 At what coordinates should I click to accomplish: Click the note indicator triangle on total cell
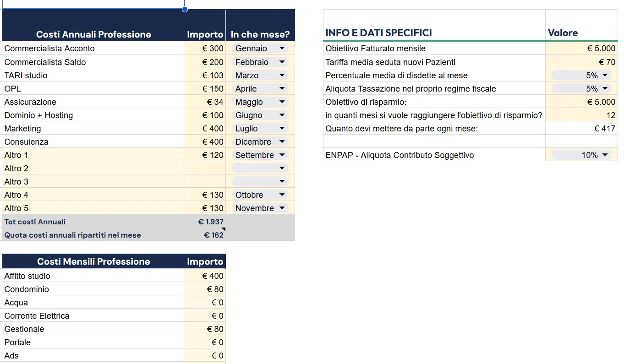pos(224,229)
